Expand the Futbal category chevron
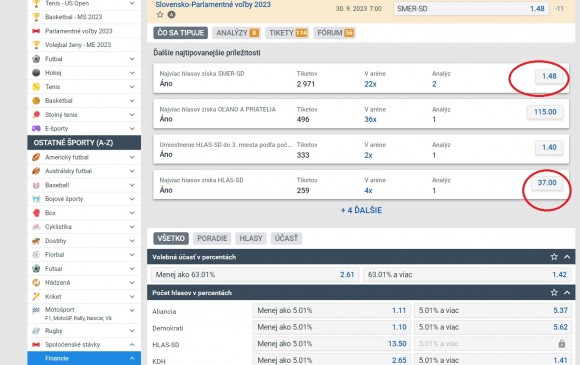The height and width of the screenshot is (365, 580). 132,59
